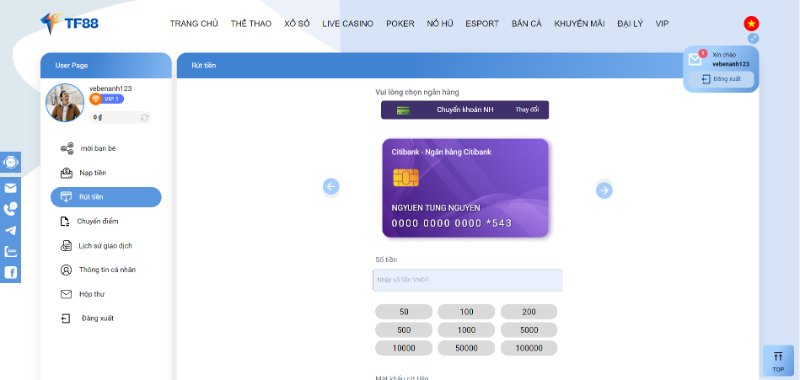Image resolution: width=800 pixels, height=380 pixels.
Task: Choose the 1000 amount chip
Action: pos(466,330)
